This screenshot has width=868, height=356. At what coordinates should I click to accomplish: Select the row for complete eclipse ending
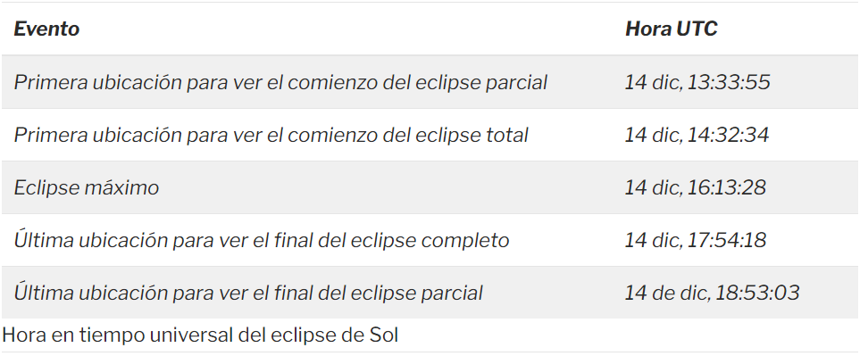pyautogui.click(x=430, y=240)
